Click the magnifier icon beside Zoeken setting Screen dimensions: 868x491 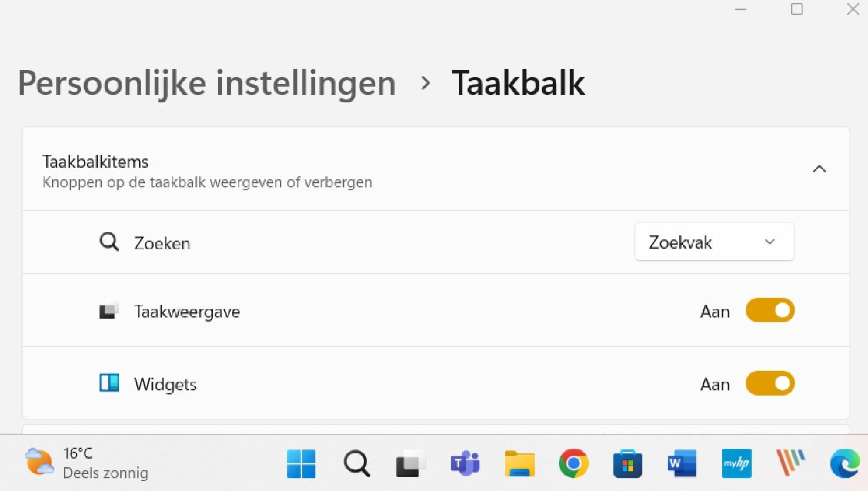tap(109, 242)
